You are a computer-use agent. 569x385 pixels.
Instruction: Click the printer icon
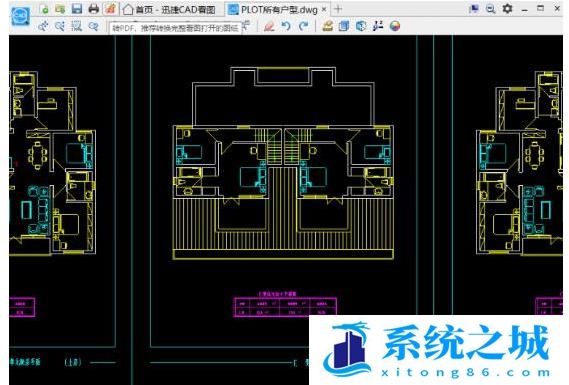coord(94,9)
